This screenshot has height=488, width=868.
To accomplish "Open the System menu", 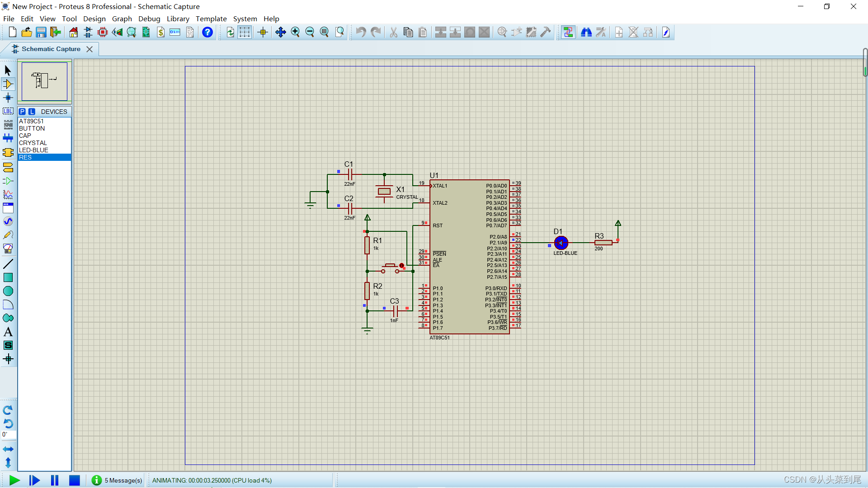I will tap(245, 19).
